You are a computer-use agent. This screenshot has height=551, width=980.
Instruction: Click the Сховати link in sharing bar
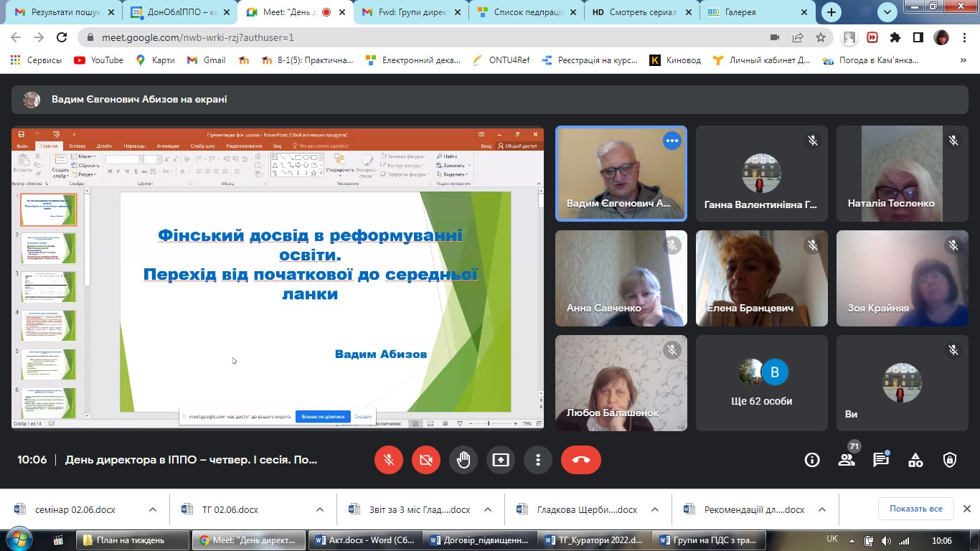coord(363,416)
